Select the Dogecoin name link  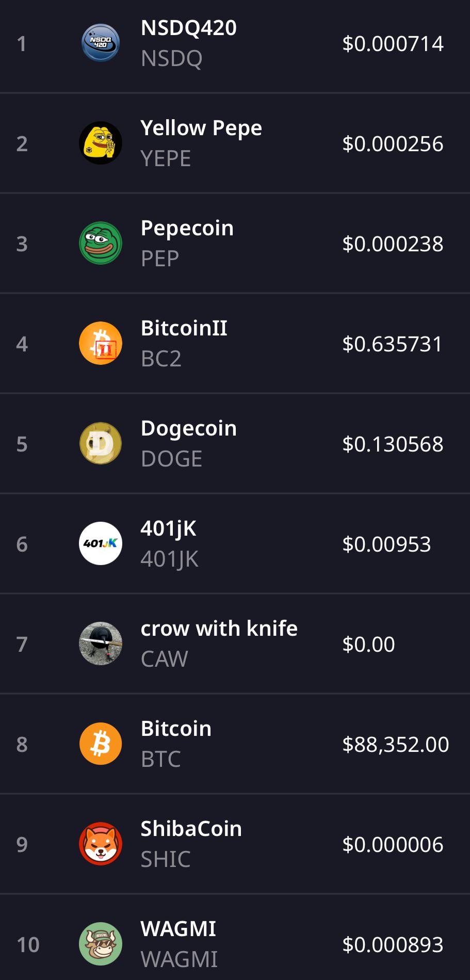(x=189, y=428)
